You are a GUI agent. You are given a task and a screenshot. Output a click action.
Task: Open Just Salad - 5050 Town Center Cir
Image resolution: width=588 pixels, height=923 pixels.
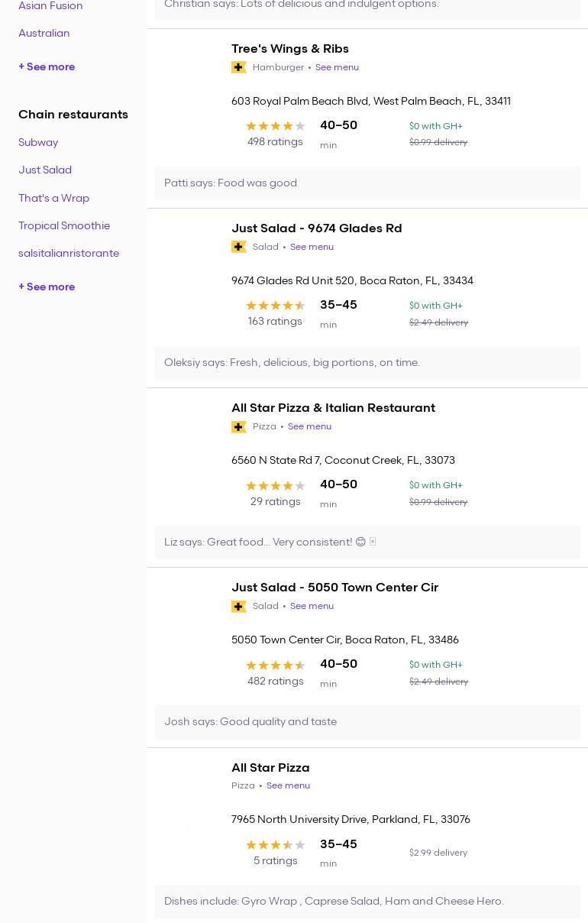click(334, 588)
